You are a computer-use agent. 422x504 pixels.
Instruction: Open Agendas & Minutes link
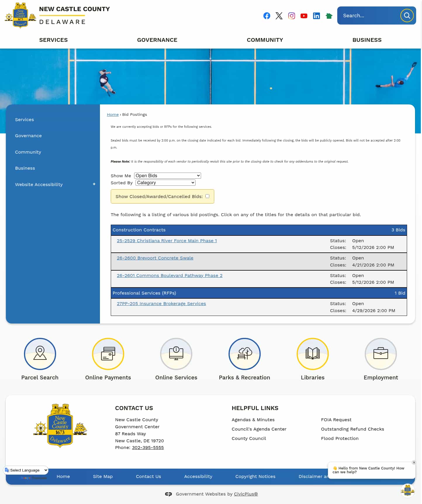pyautogui.click(x=253, y=420)
